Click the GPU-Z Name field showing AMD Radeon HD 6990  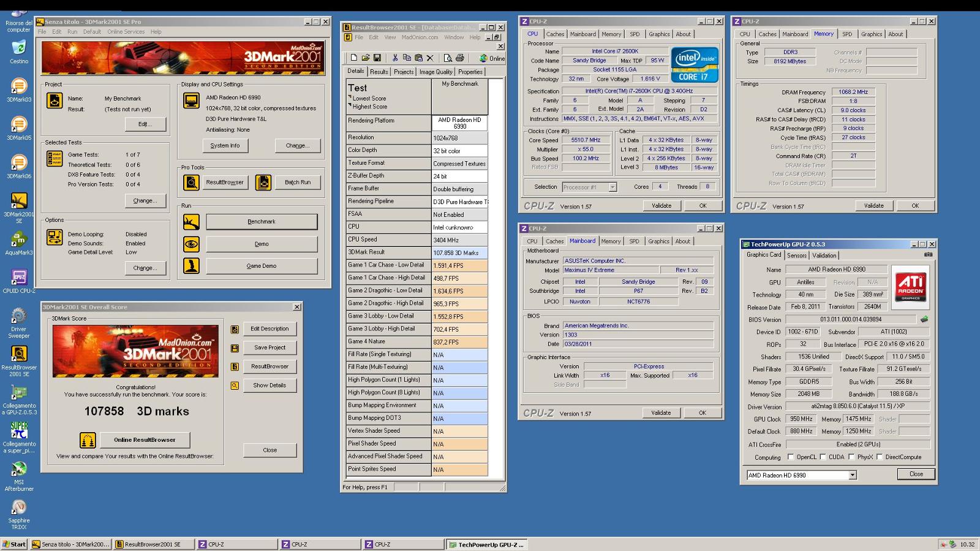pyautogui.click(x=836, y=270)
